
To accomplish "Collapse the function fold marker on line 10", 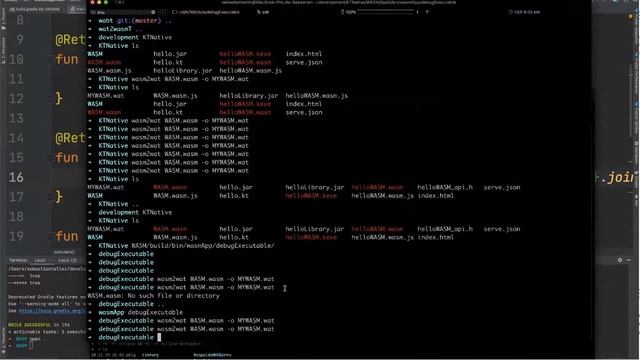I will pyautogui.click(x=51, y=60).
